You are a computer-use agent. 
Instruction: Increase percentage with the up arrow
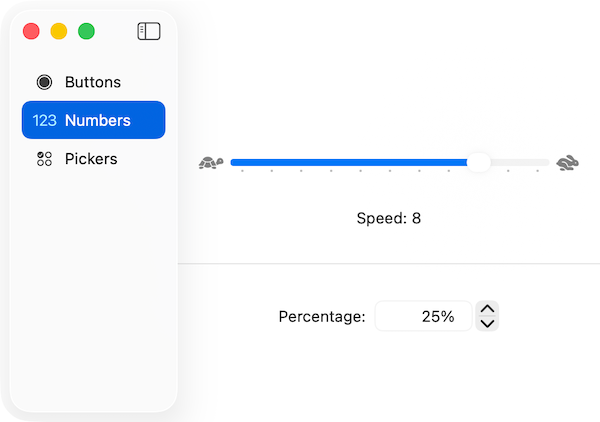(487, 309)
